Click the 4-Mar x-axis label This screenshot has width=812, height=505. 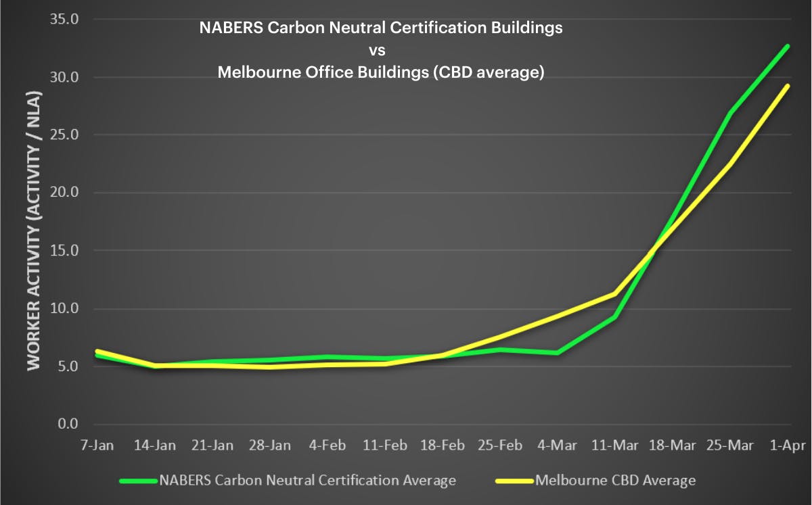point(558,446)
